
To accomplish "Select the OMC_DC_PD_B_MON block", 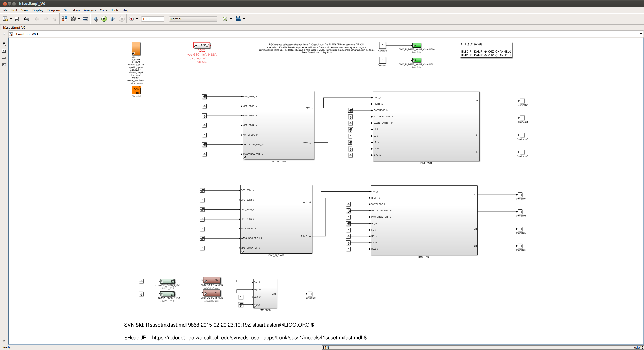I will coord(212,293).
